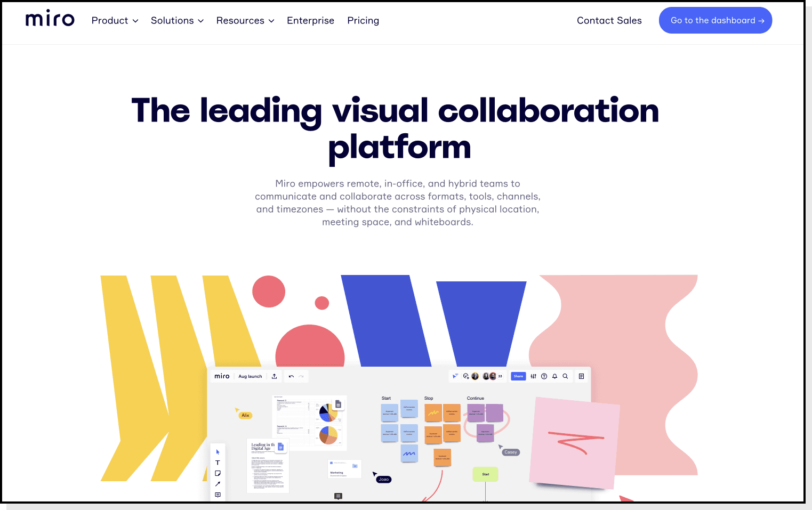Click the add reaction icon

(x=466, y=376)
